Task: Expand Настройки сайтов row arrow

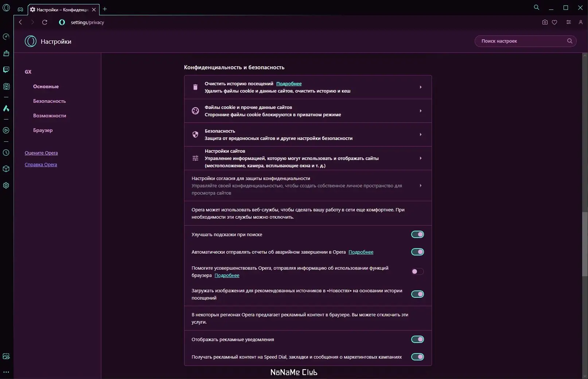Action: [x=421, y=158]
